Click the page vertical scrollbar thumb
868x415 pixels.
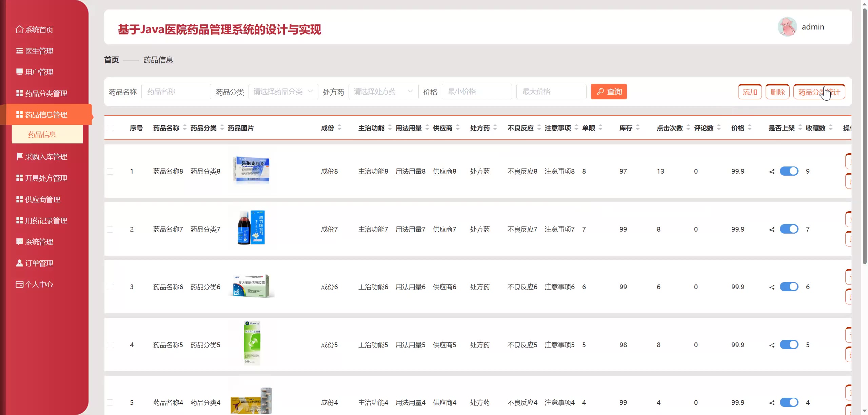[x=864, y=136]
